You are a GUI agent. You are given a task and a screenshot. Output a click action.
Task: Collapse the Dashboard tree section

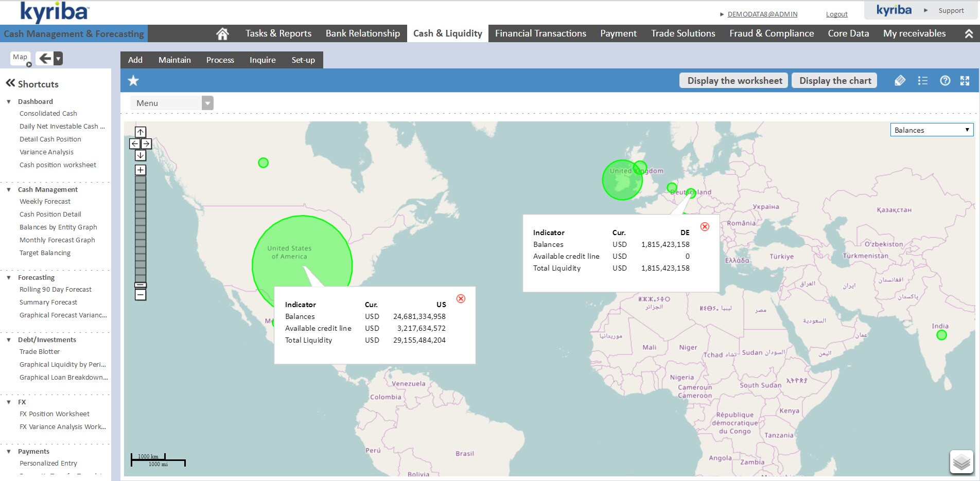[9, 102]
